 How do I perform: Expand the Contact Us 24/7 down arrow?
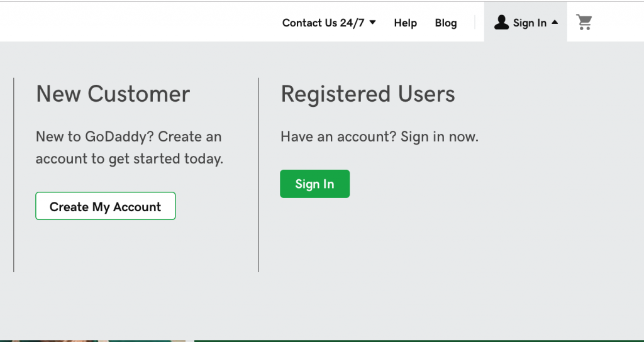pyautogui.click(x=372, y=22)
